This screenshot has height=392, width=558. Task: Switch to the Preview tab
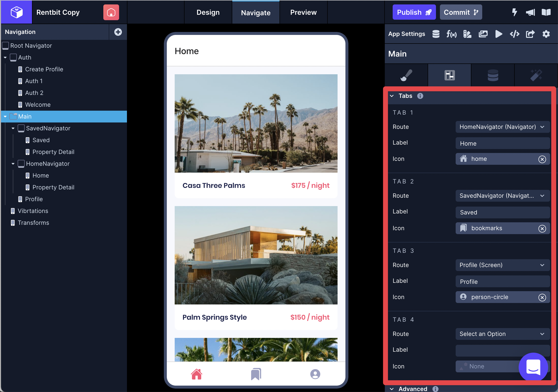point(303,12)
